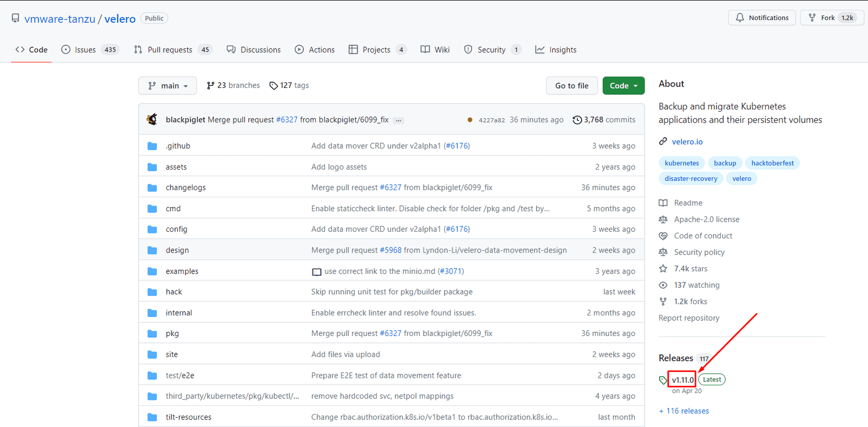This screenshot has height=427, width=868.
Task: Click the Fork button
Action: tap(832, 18)
